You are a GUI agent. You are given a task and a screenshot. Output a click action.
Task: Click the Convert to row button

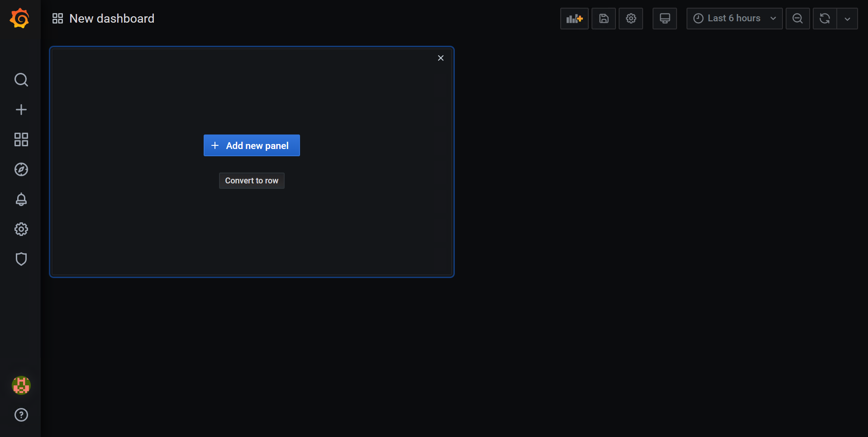tap(252, 181)
